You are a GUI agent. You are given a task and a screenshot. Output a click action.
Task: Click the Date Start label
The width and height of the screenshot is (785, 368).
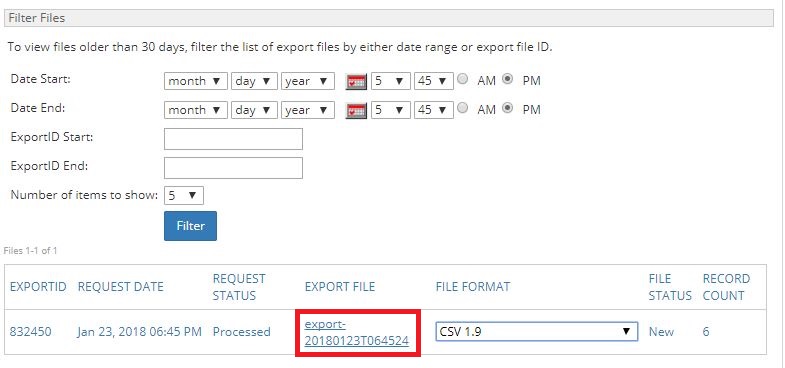[x=41, y=79]
